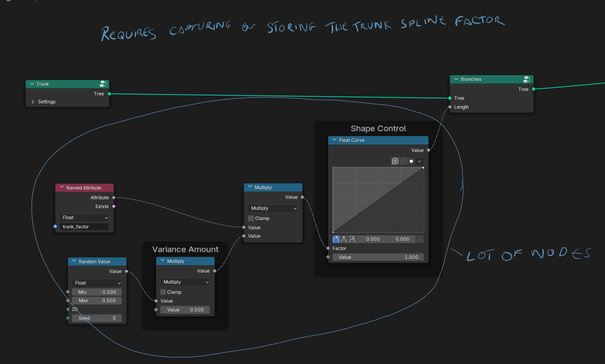Open Named Attribute Float data type dropdown
The width and height of the screenshot is (605, 364).
click(x=84, y=217)
